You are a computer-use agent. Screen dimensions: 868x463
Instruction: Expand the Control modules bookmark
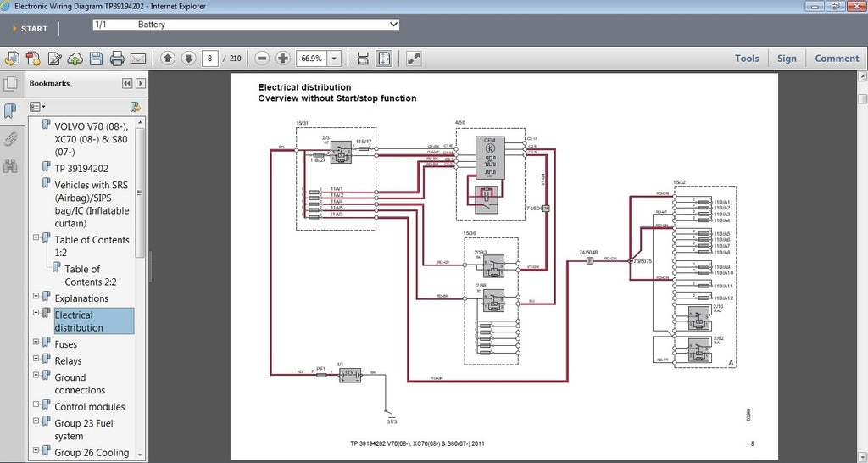(36, 404)
